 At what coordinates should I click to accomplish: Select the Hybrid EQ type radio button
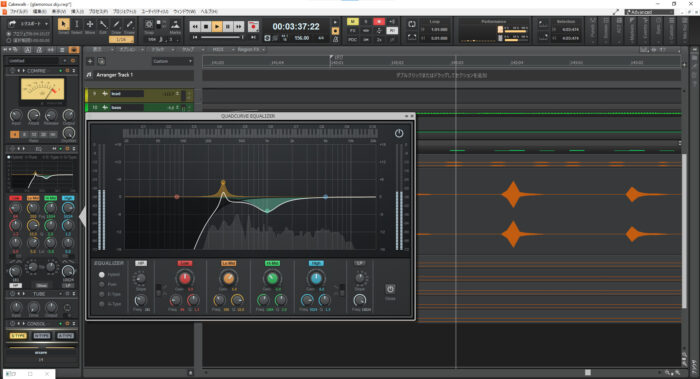tap(102, 275)
